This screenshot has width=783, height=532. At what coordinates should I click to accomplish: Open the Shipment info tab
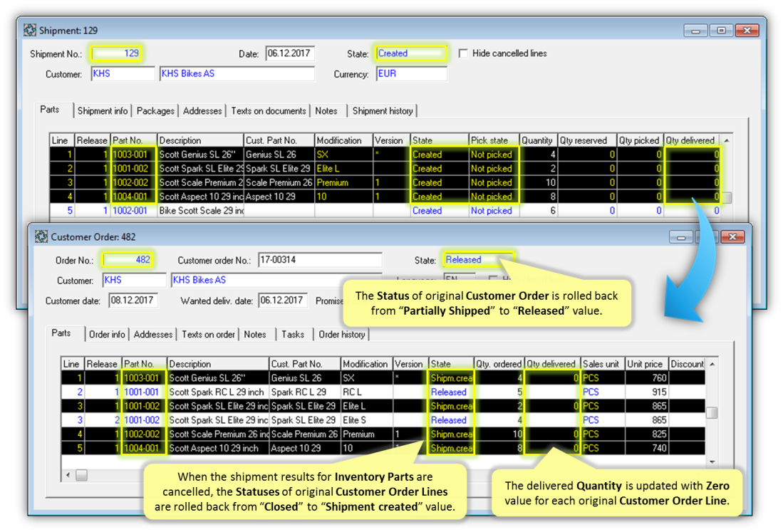[103, 110]
